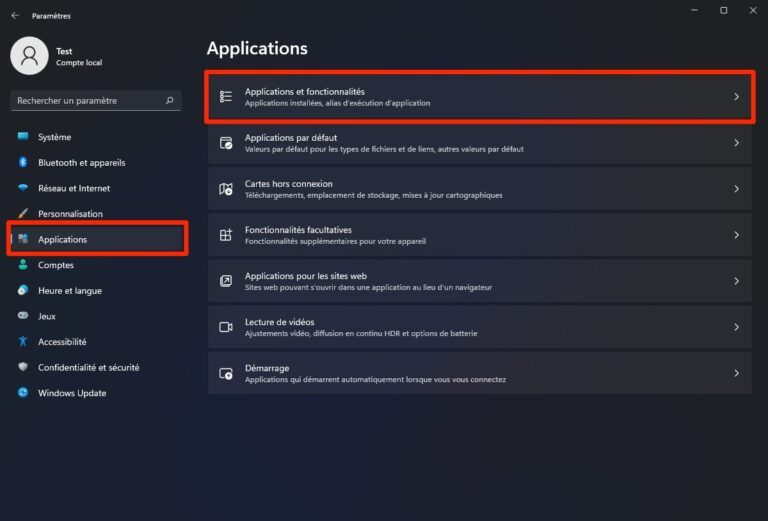Click the Jeux controller icon
768x521 pixels.
(x=23, y=316)
